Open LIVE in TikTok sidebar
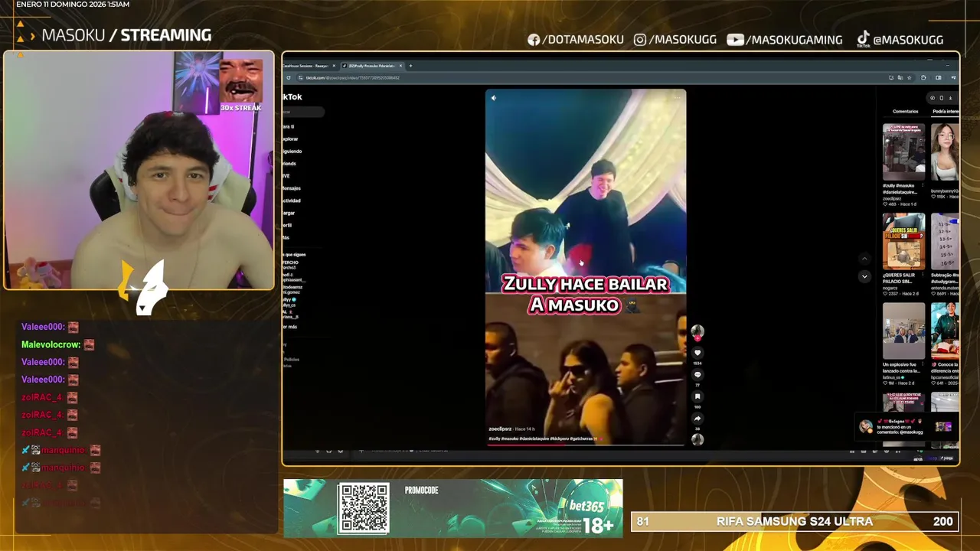The image size is (980, 551). coord(286,175)
